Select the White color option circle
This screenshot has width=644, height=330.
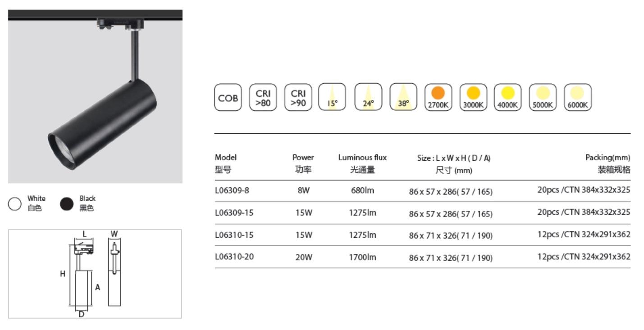click(x=15, y=204)
